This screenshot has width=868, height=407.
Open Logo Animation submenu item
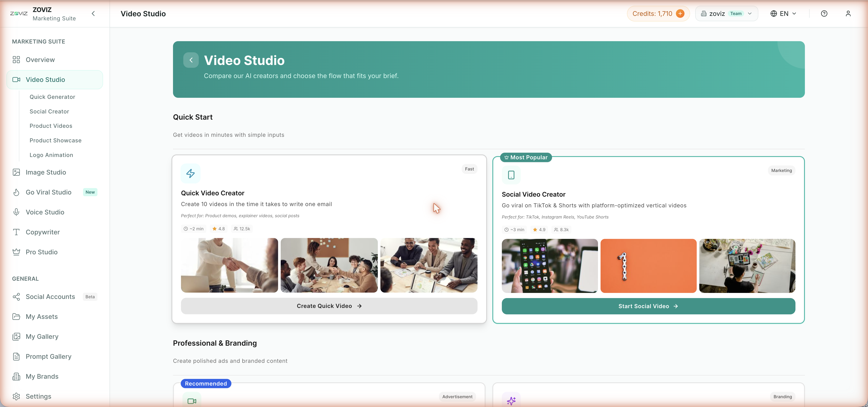tap(51, 155)
